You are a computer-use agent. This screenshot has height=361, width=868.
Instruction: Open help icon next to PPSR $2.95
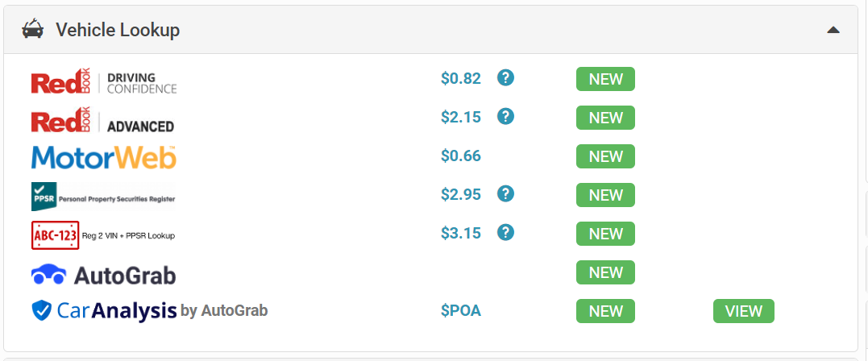505,193
